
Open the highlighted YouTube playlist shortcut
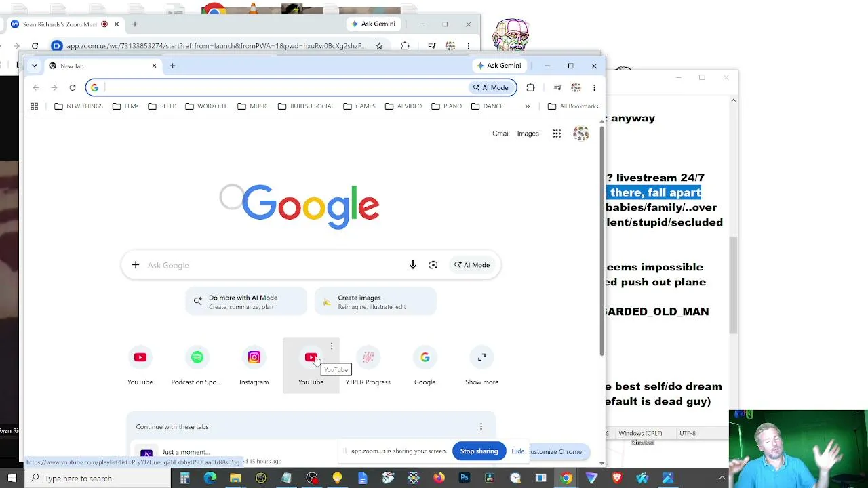[311, 365]
